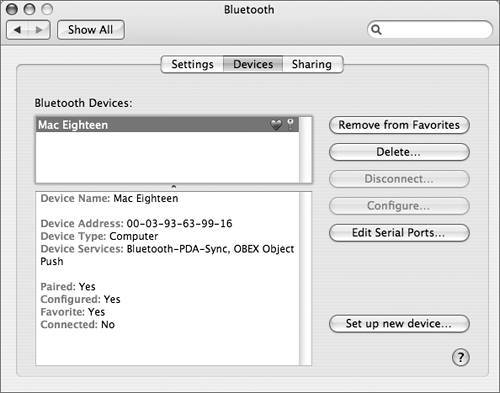This screenshot has height=393, width=500.
Task: Click the Device Name: Mac Eighteen line
Action: [x=109, y=198]
